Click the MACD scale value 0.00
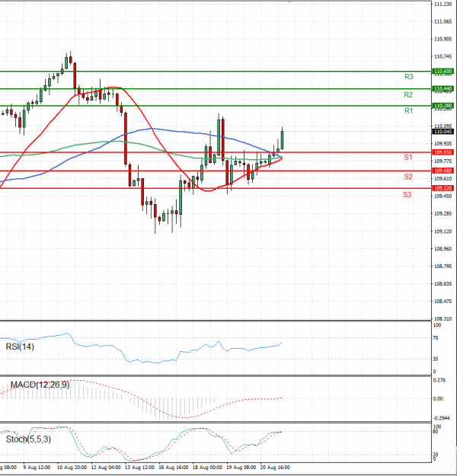 pyautogui.click(x=438, y=398)
